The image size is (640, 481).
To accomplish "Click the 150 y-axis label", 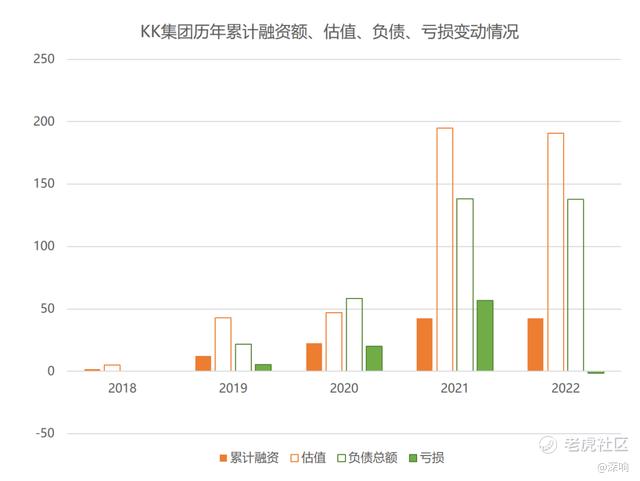I will click(x=44, y=184).
